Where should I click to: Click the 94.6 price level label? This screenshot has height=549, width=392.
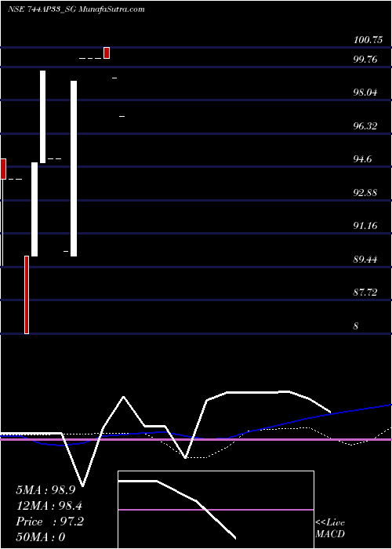pyautogui.click(x=362, y=159)
